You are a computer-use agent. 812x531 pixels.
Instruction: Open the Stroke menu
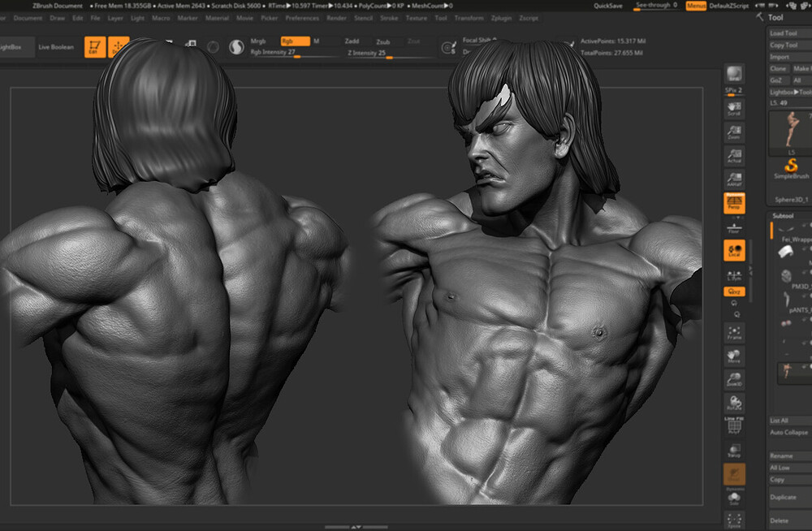click(x=389, y=18)
